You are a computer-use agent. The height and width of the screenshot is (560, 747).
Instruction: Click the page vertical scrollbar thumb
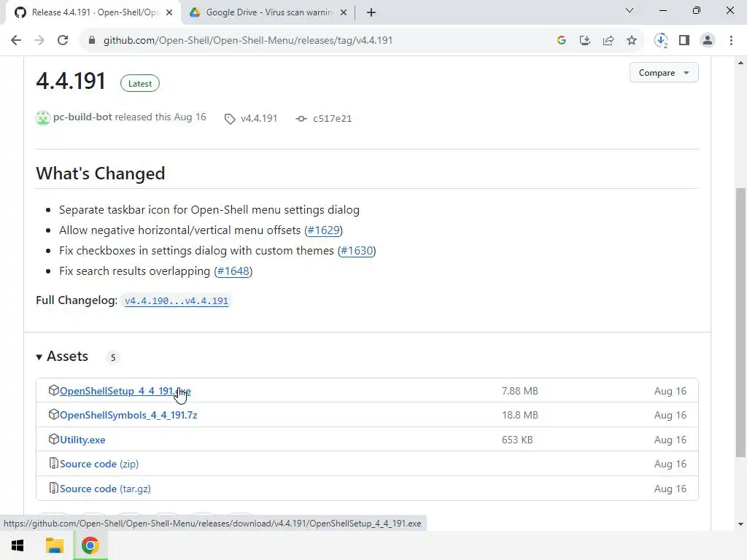pyautogui.click(x=740, y=322)
